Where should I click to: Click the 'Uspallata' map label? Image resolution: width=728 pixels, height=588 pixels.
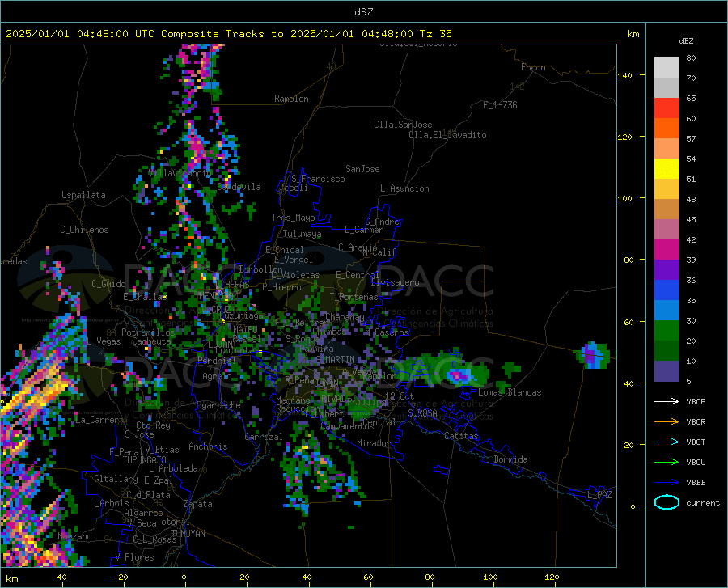(x=83, y=195)
